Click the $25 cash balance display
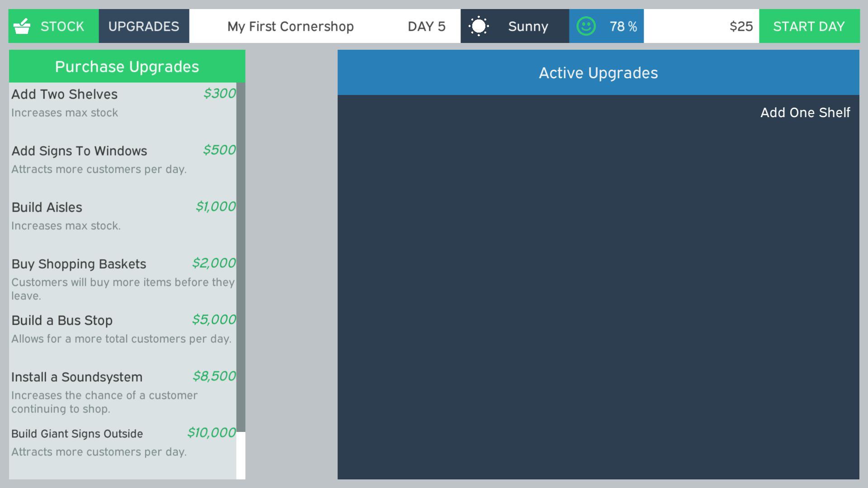The width and height of the screenshot is (868, 488). (x=741, y=26)
